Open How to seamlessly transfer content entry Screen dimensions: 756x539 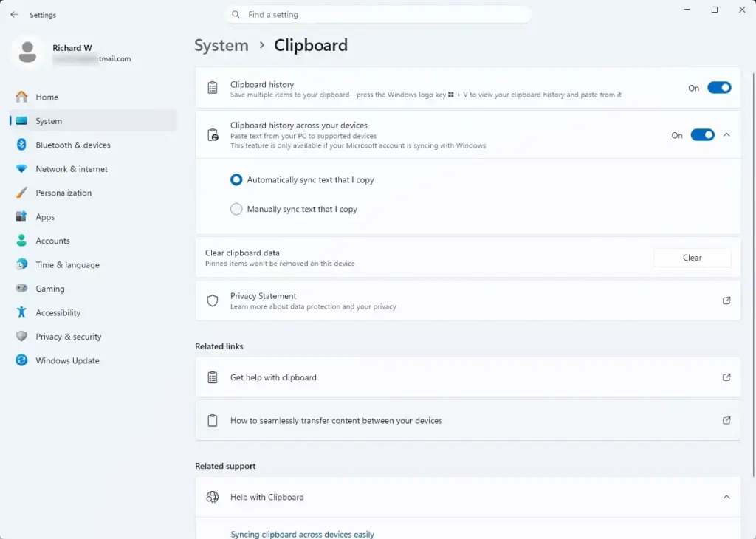tap(467, 420)
